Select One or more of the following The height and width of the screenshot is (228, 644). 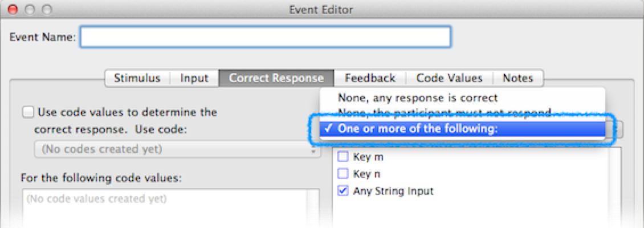click(417, 129)
